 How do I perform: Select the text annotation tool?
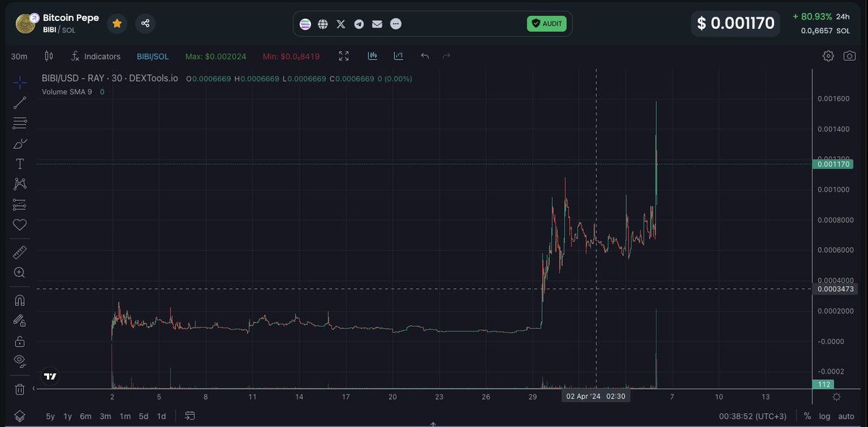tap(20, 165)
